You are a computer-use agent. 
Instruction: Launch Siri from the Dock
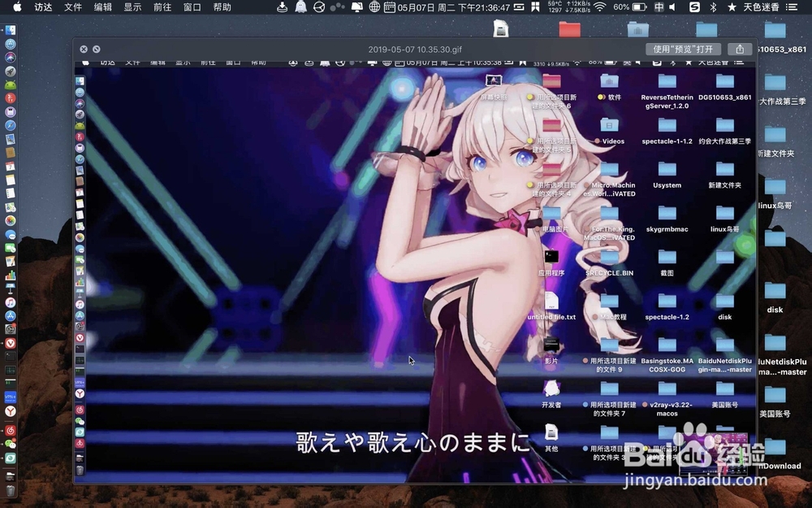(x=10, y=58)
